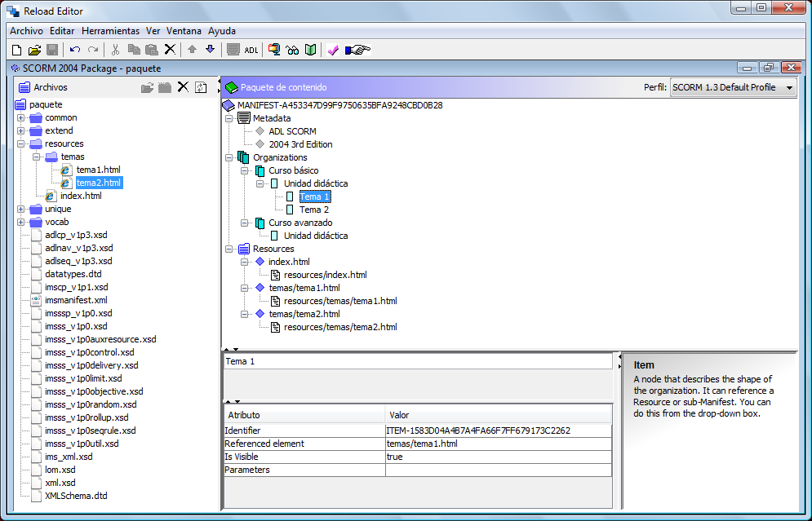Screen dimensions: 812x521
Task: Select the ADL SCORM metadata entry
Action: 292,131
